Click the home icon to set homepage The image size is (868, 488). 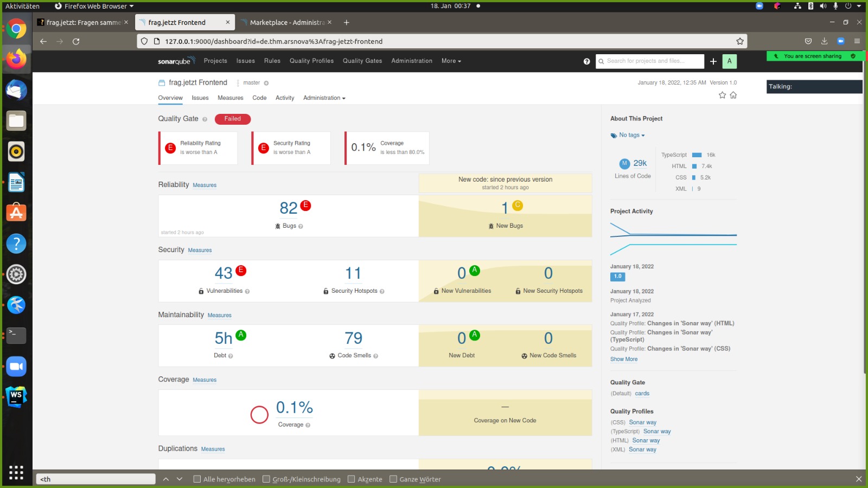point(733,95)
